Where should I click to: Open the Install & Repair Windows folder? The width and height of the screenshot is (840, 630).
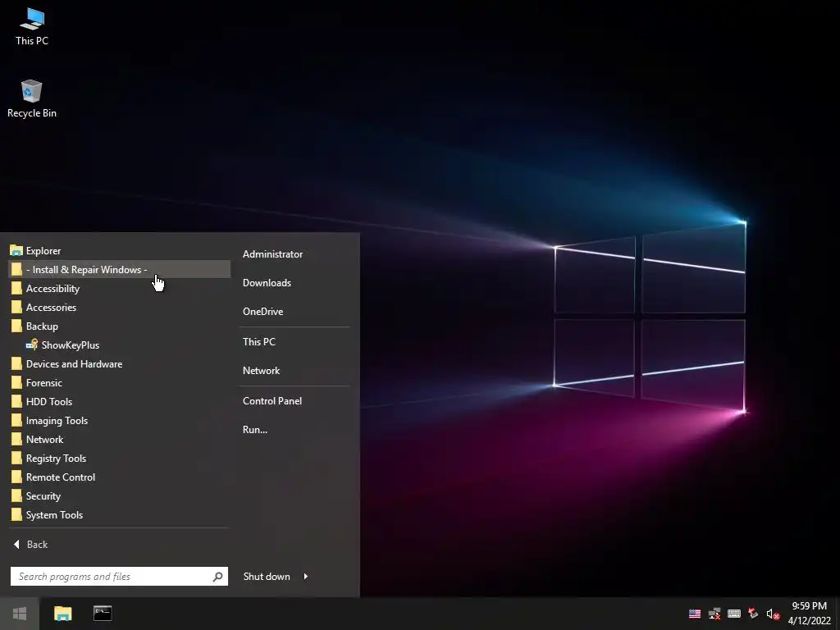[119, 269]
